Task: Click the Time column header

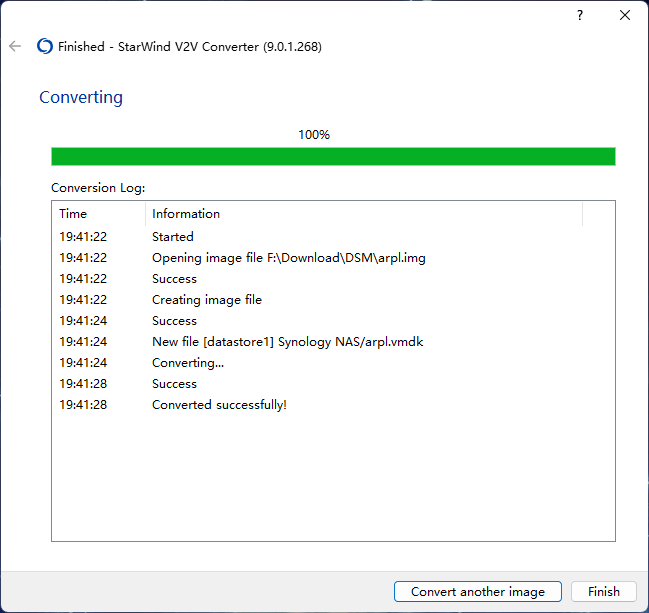Action: pyautogui.click(x=99, y=214)
